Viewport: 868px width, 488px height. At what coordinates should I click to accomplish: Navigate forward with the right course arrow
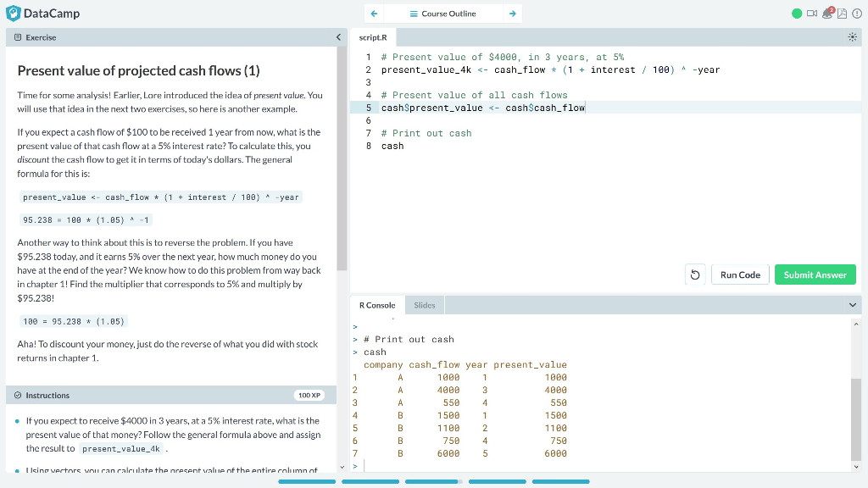514,14
